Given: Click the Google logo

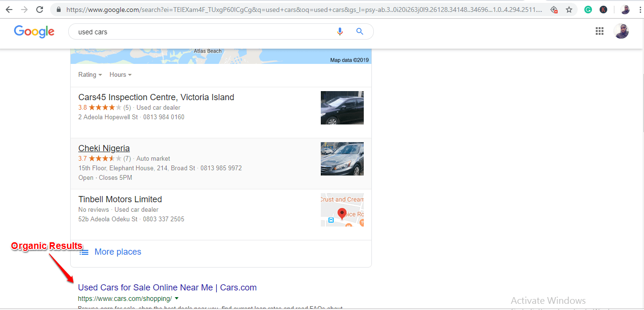Looking at the screenshot, I should (x=34, y=31).
